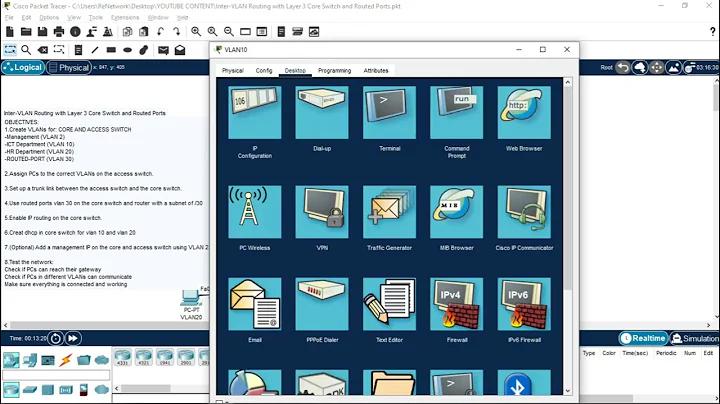This screenshot has height=404, width=720.
Task: Choose the Switches subcategory
Action: (29, 390)
